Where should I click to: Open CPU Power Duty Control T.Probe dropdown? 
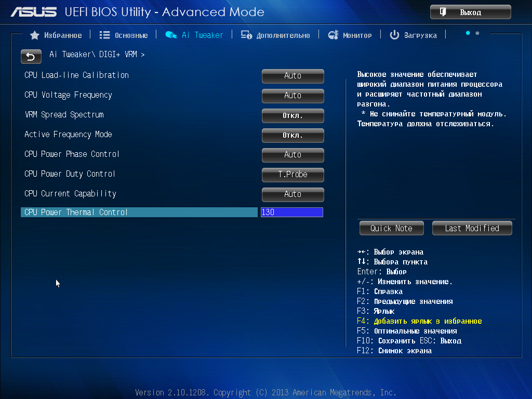coord(293,175)
